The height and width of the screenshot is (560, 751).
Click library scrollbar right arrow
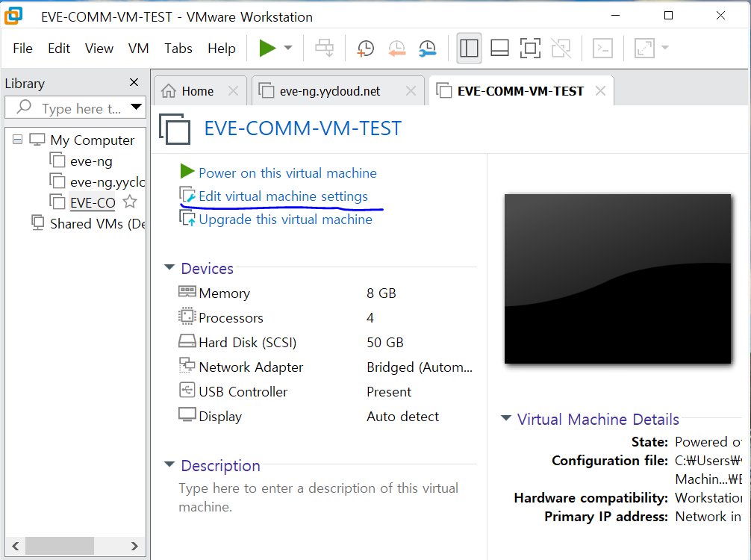click(134, 546)
